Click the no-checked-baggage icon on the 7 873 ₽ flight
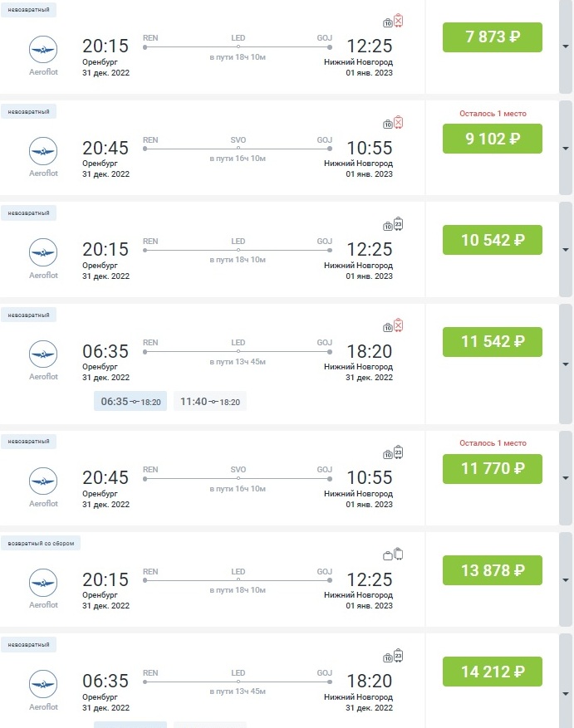Image resolution: width=574 pixels, height=728 pixels. point(398,22)
